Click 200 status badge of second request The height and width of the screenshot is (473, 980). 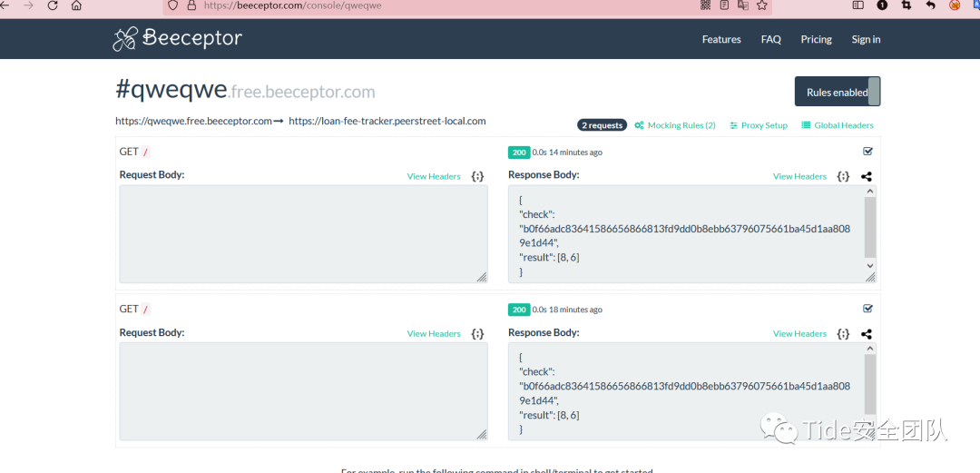point(519,309)
